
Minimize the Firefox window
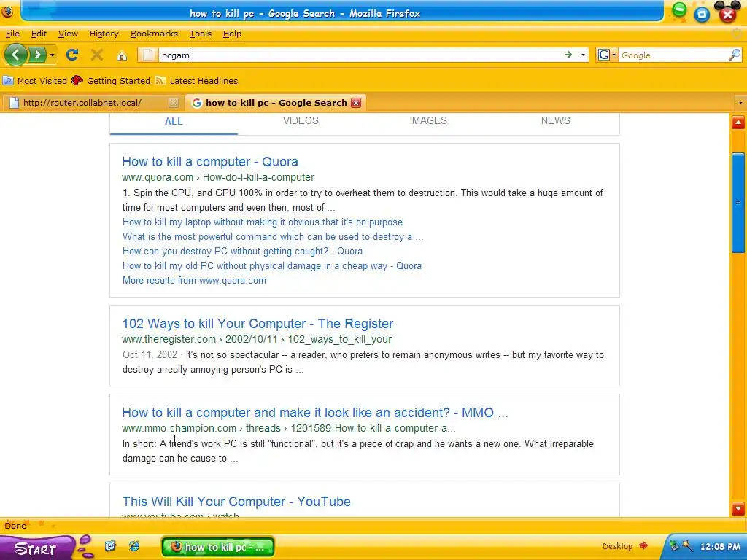679,9
